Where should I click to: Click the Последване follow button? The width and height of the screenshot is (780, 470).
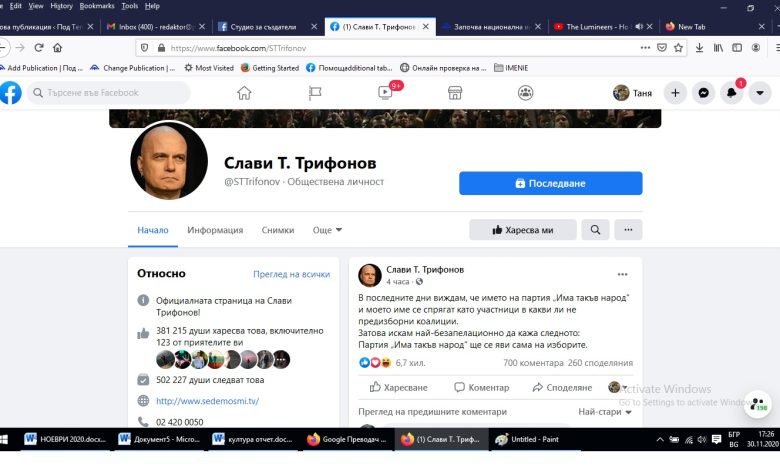551,183
